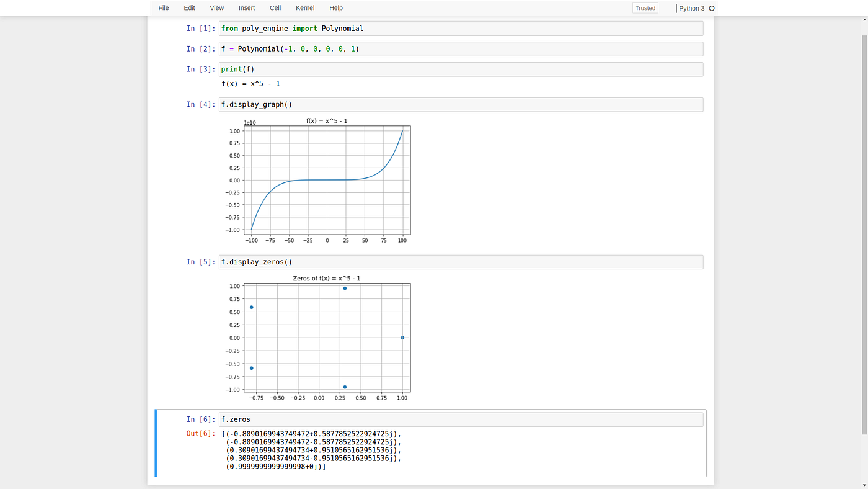
Task: Open the View menu
Action: (216, 7)
